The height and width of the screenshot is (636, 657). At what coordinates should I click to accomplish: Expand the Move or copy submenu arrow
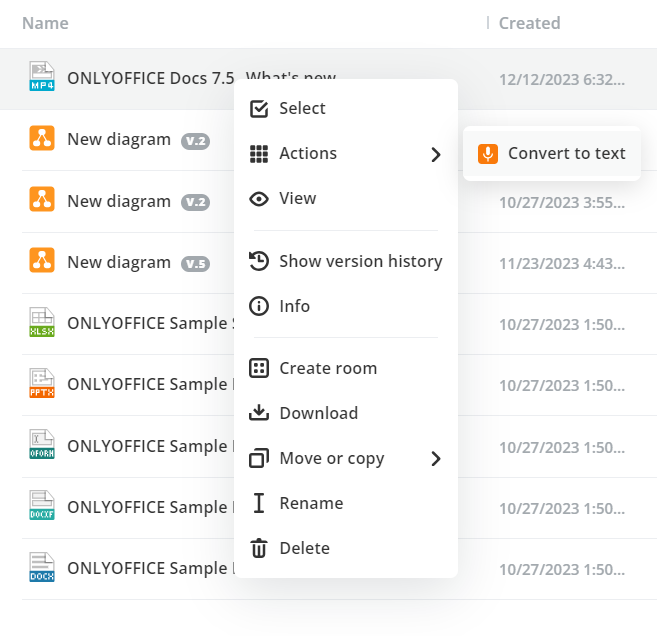point(436,459)
